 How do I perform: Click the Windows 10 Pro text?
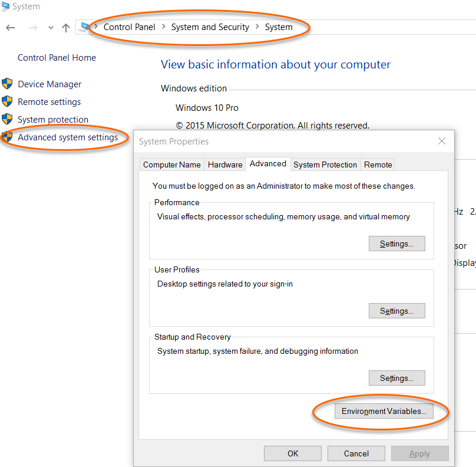(207, 108)
